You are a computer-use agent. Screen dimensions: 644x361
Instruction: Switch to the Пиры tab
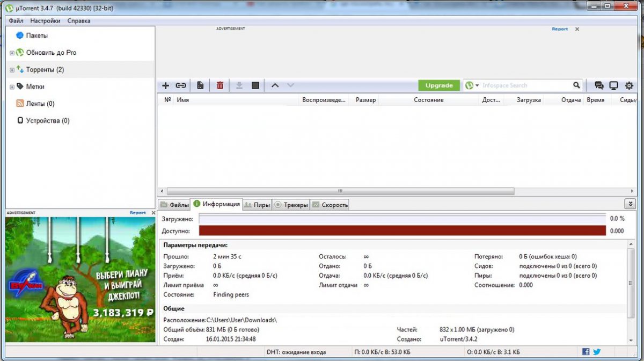(257, 205)
